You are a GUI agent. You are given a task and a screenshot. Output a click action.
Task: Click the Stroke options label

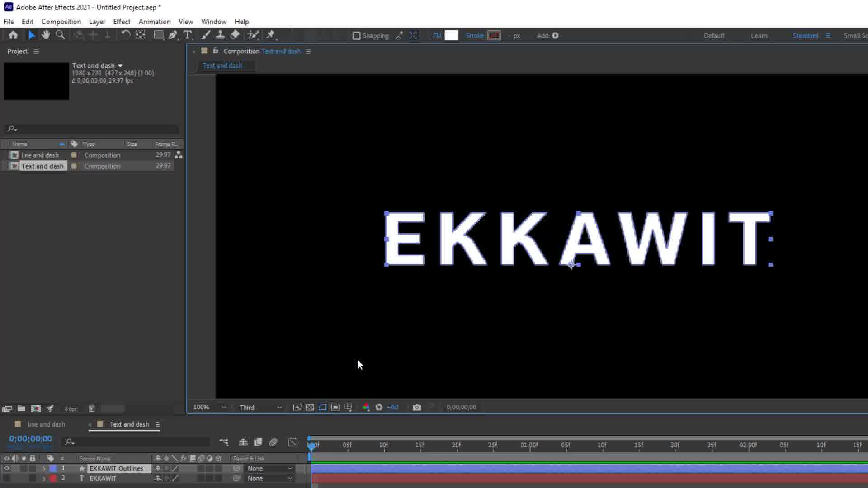point(475,36)
